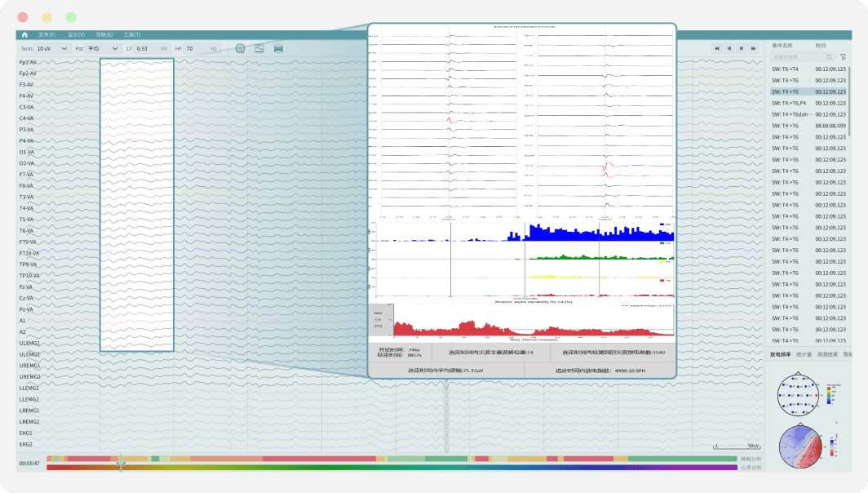868x493 pixels.
Task: Select event SW: T4>T6,P4
Action: [808, 103]
